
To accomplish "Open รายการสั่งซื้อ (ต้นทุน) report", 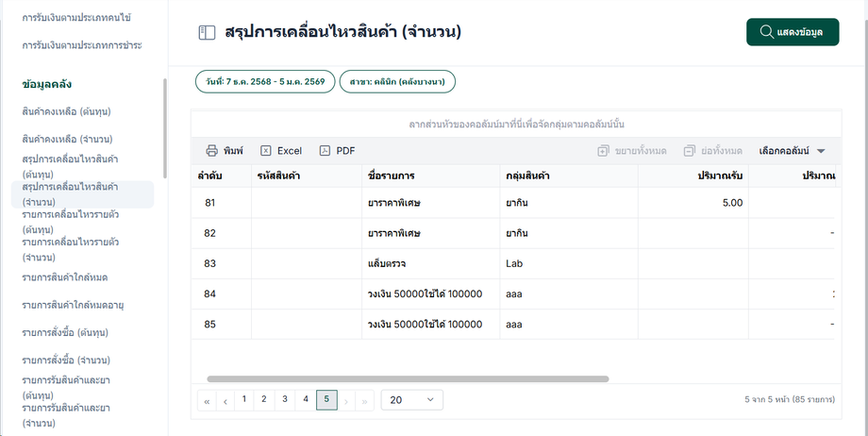I will (x=65, y=333).
